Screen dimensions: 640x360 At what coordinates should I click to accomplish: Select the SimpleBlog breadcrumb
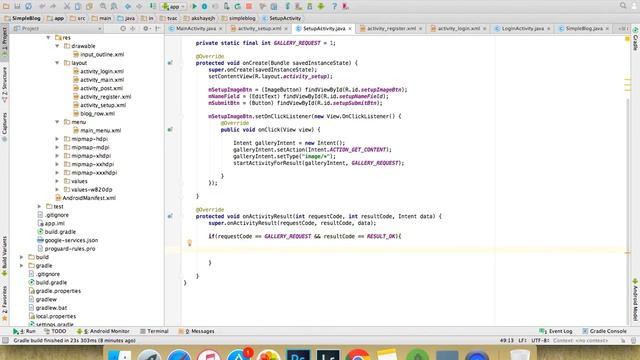pos(22,18)
